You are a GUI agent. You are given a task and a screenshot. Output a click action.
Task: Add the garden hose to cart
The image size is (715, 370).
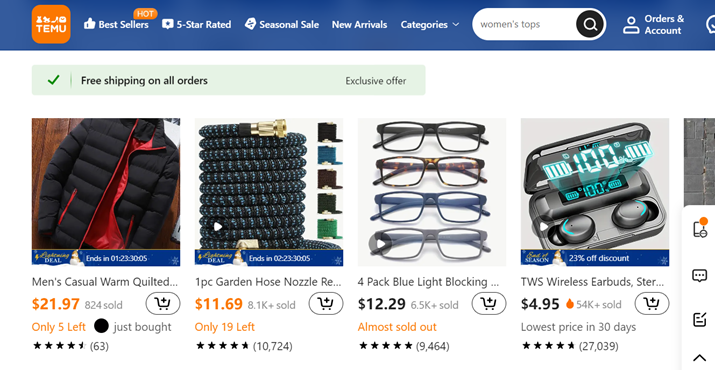coord(326,303)
